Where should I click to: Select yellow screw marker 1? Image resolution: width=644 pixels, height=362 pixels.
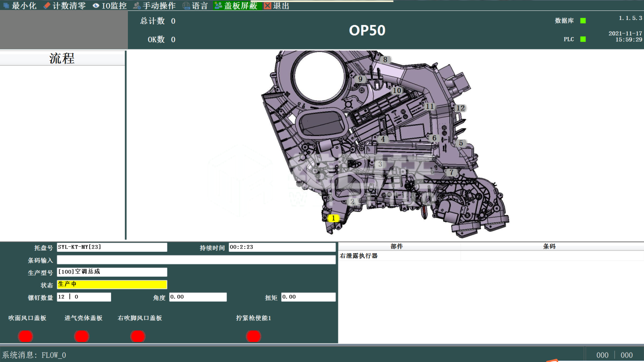[333, 218]
